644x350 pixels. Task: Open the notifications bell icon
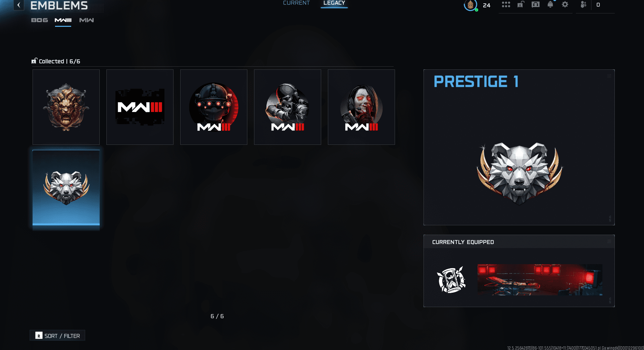click(550, 5)
